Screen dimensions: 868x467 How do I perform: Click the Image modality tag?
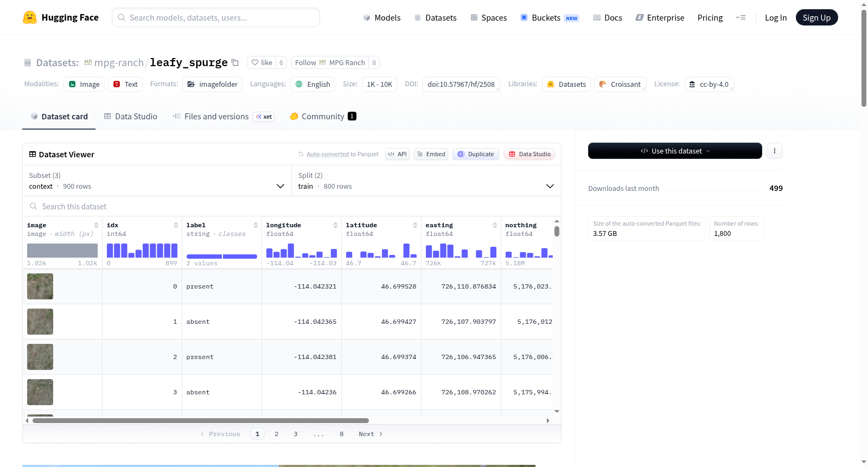(84, 84)
